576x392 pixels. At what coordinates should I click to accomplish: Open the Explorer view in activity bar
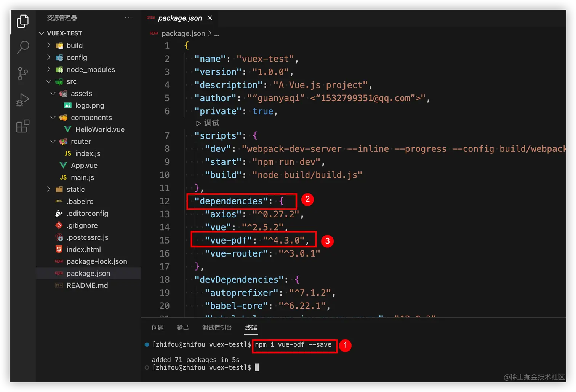[23, 21]
